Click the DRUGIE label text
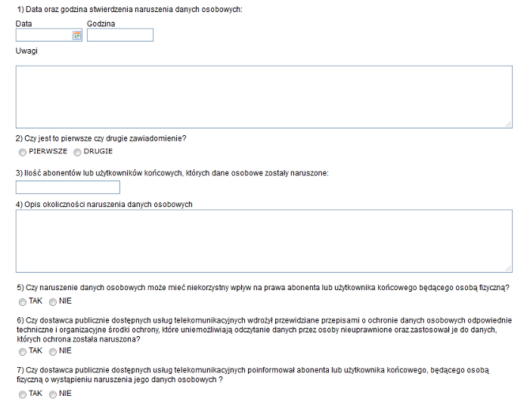Image resolution: width=530 pixels, height=420 pixels. (x=98, y=151)
